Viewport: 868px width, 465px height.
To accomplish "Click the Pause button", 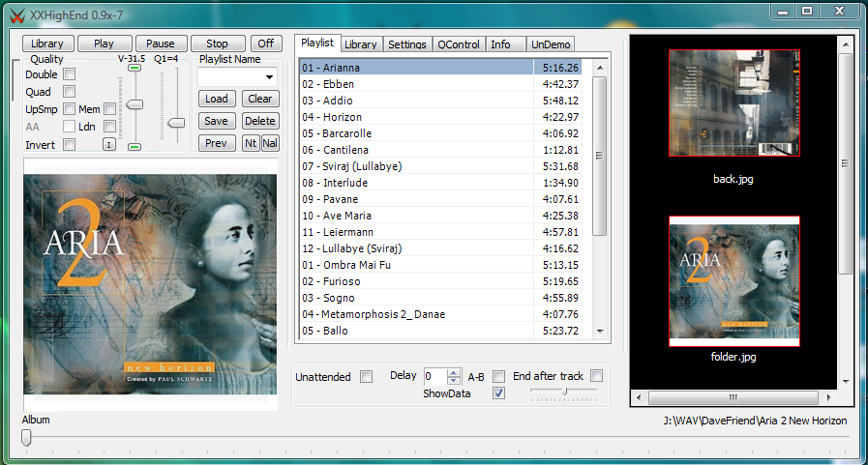I will [160, 44].
